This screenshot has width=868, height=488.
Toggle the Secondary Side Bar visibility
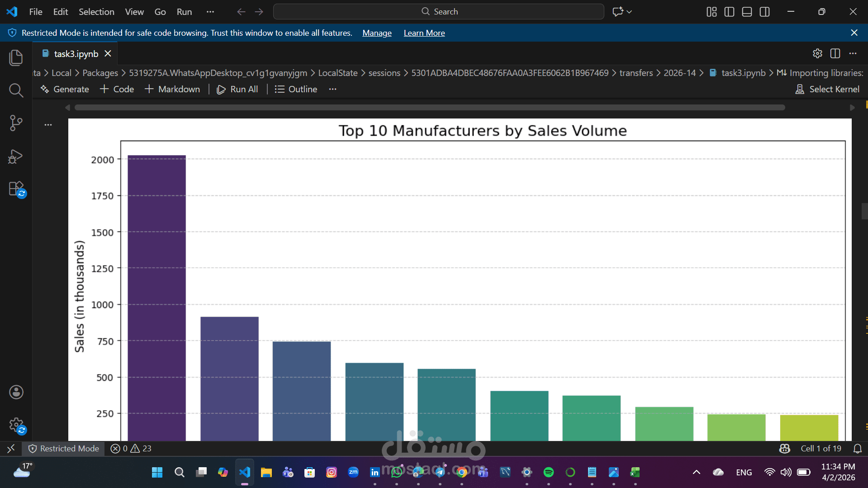(x=764, y=11)
